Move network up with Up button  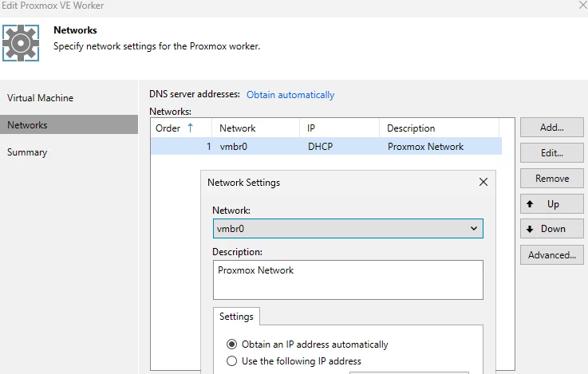552,204
